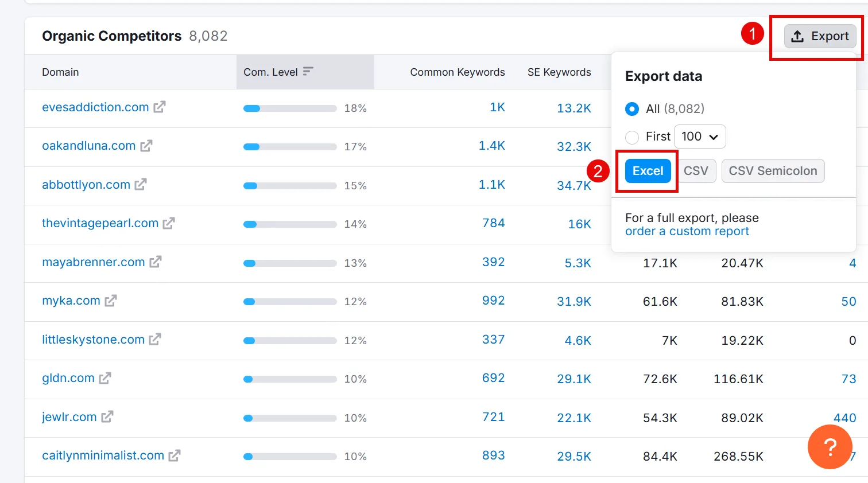Open external link icon beside jewlr.com
The image size is (868, 483).
pyautogui.click(x=107, y=416)
